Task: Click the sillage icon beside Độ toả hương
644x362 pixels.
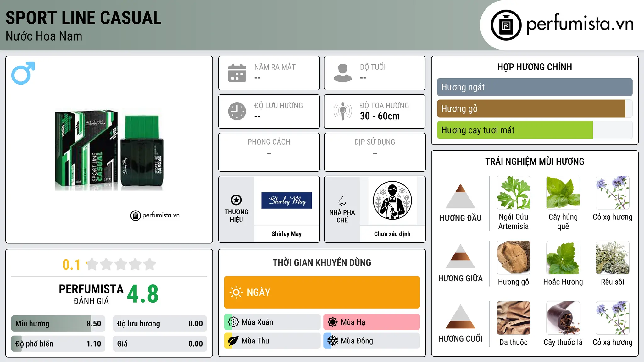Action: [x=343, y=111]
